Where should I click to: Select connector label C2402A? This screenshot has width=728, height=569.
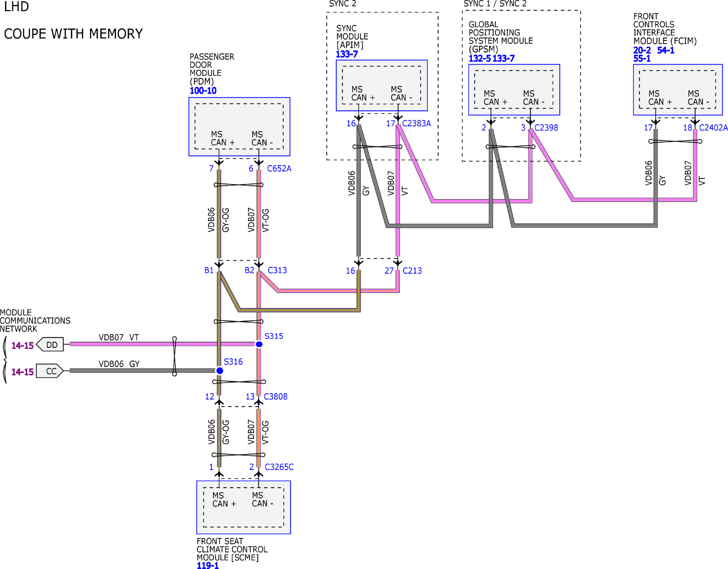[x=713, y=128]
